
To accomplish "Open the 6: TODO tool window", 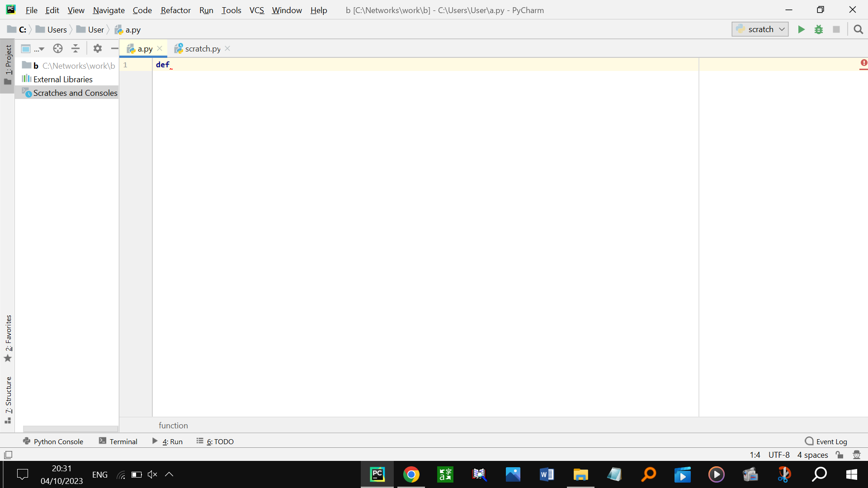I will (215, 441).
